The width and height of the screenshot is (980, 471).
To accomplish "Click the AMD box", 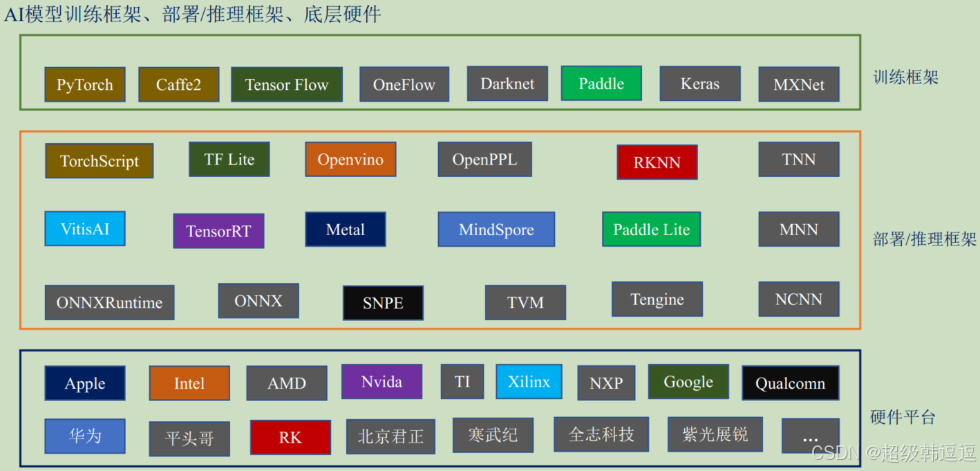I will pyautogui.click(x=287, y=383).
